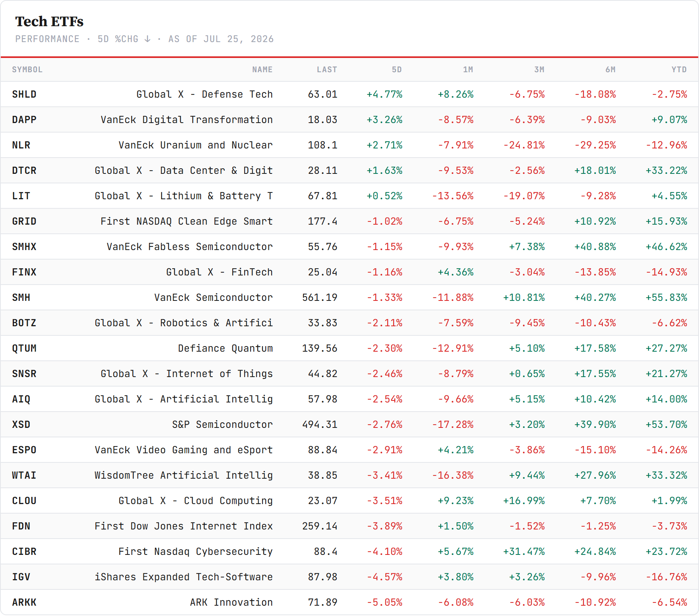Select the name 'Defiance Quantum'
699x616 pixels.
[x=226, y=348]
